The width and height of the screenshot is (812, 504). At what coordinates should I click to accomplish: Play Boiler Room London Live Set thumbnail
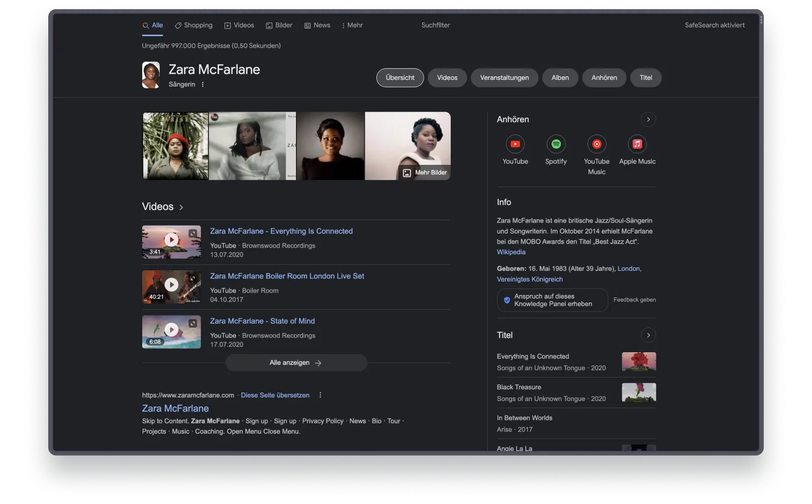click(x=171, y=286)
